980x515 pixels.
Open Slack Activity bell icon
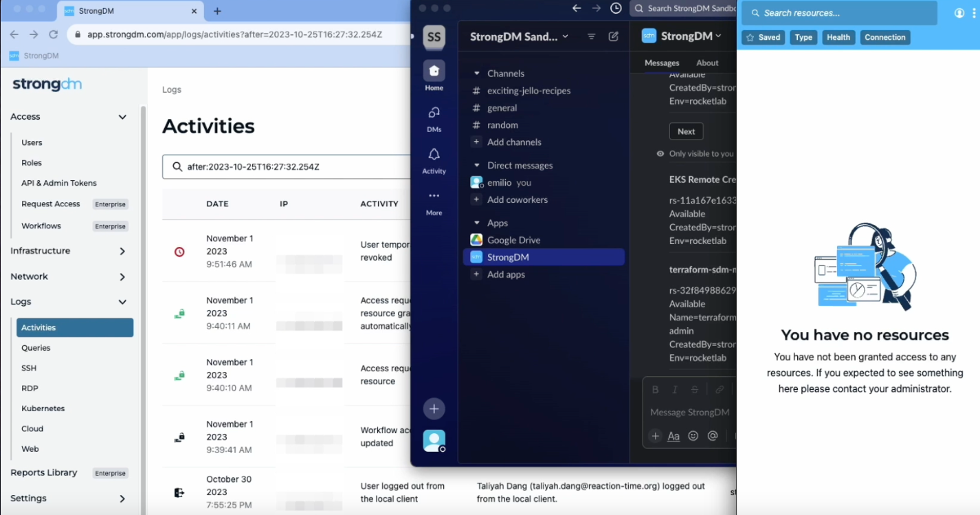[x=434, y=154]
